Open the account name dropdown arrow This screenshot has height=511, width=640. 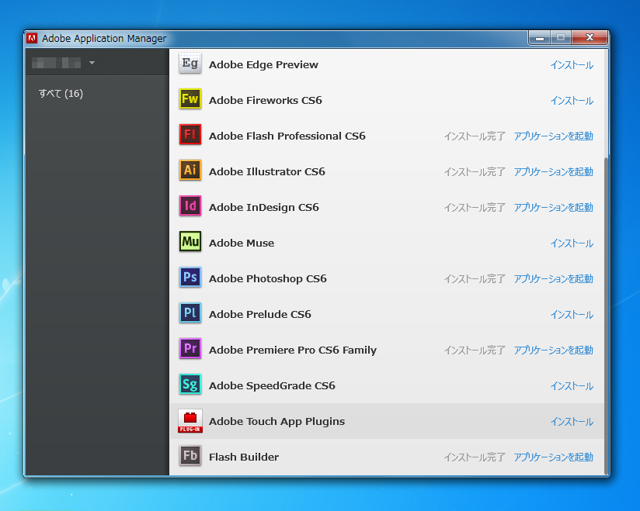coord(92,63)
